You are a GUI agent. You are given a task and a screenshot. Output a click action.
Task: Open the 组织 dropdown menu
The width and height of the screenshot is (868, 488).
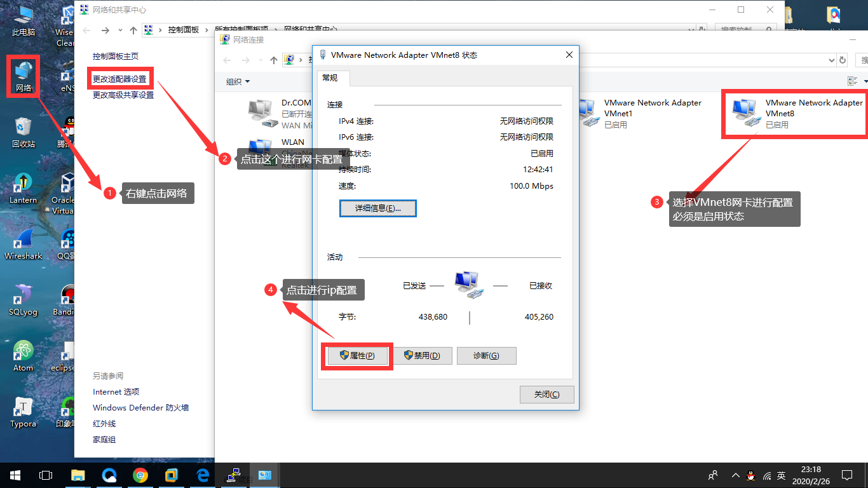coord(238,81)
